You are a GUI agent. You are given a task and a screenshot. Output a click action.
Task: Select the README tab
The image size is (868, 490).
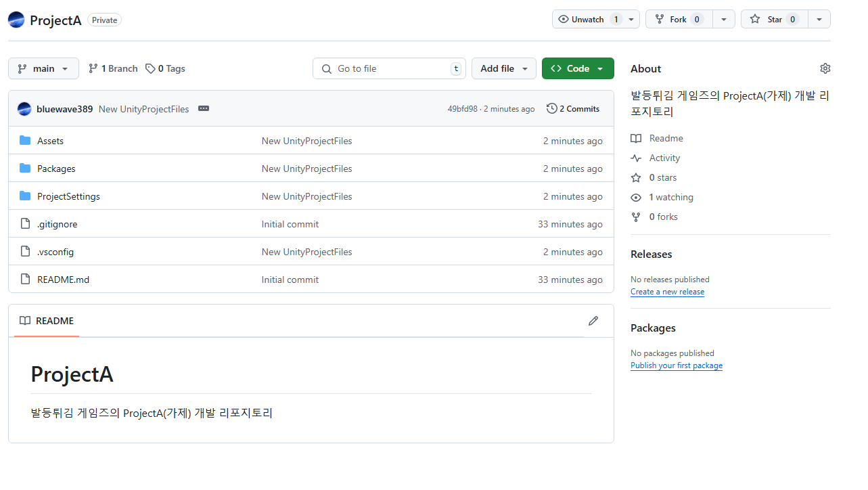click(x=47, y=321)
